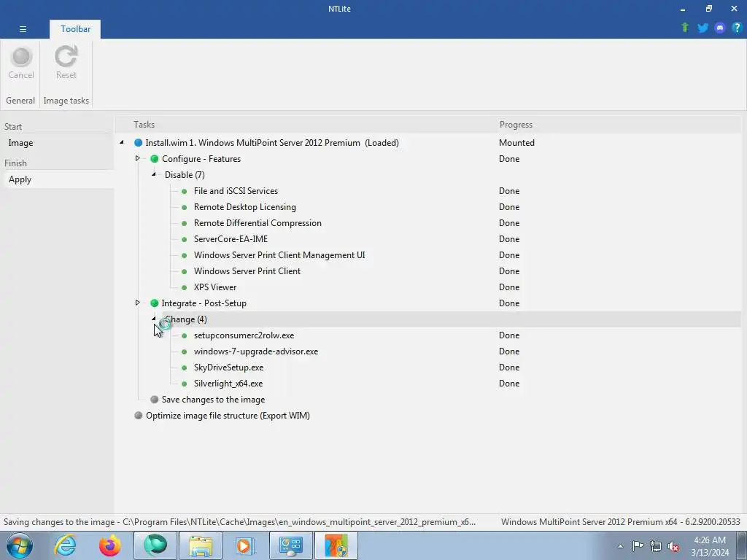Screen dimensions: 747x560
Task: Select the Remote Differential Compression row
Action: coord(258,223)
